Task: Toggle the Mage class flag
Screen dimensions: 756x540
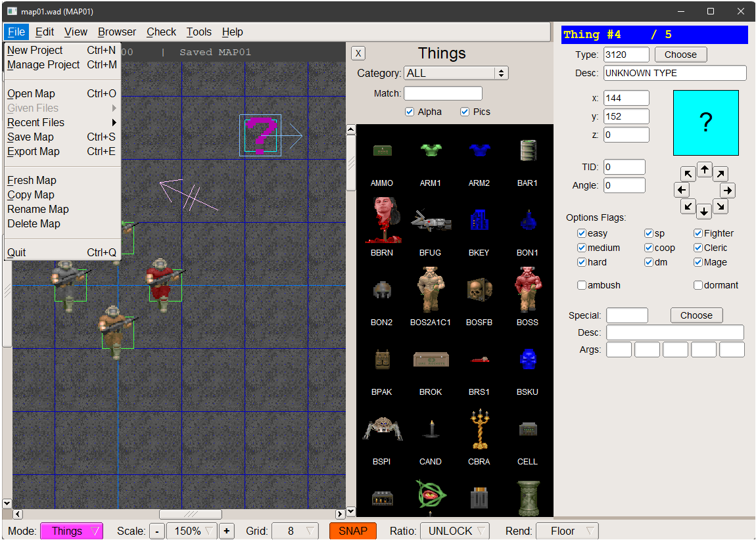Action: click(698, 262)
